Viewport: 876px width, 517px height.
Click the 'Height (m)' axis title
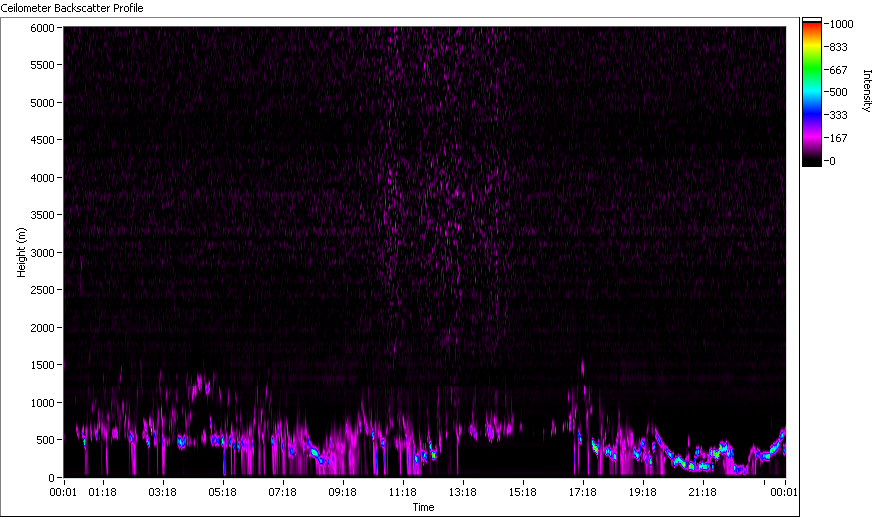tap(21, 252)
